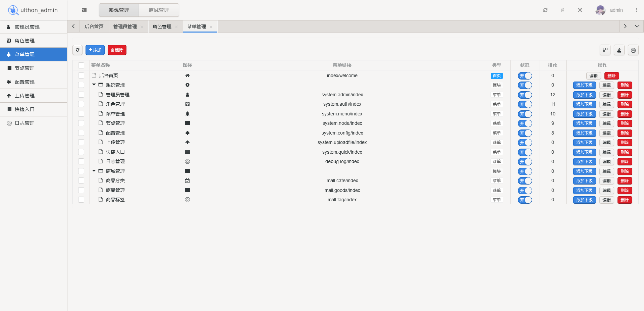
Task: Close the 角色管理 tab
Action: pos(176,27)
